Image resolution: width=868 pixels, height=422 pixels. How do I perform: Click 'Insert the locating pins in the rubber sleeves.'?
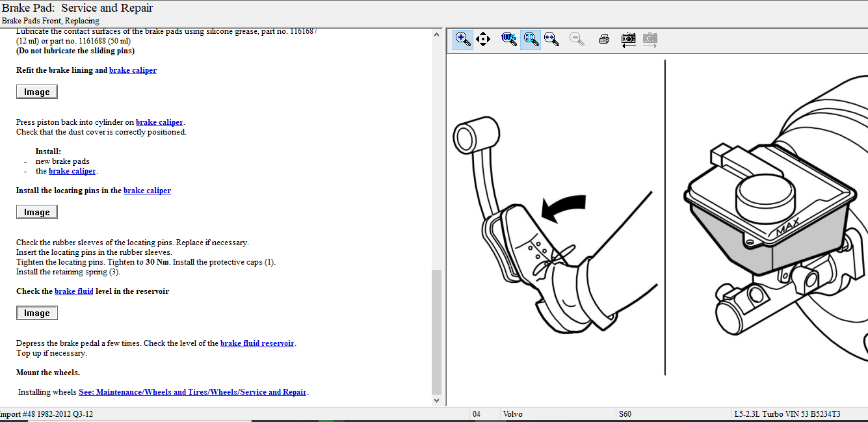pyautogui.click(x=94, y=252)
